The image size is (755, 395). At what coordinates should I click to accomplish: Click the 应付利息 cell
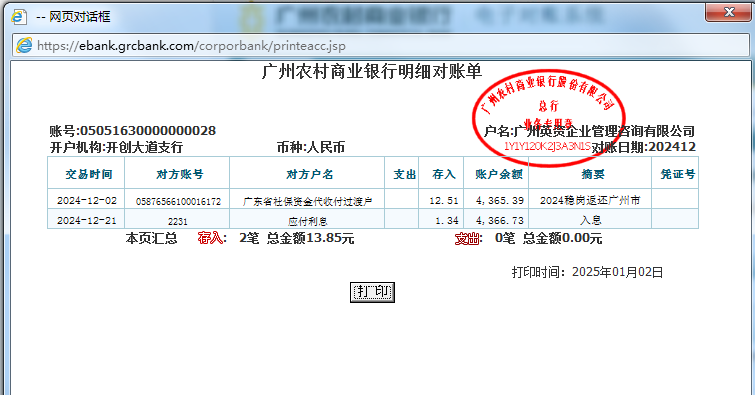click(x=307, y=222)
